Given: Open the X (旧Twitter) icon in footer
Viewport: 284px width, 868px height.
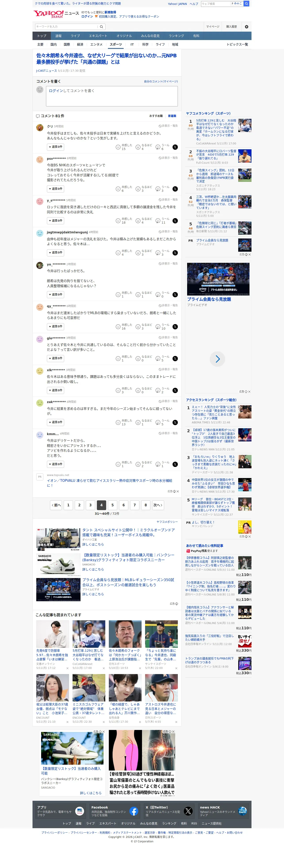Looking at the screenshot, I should 188,811.
